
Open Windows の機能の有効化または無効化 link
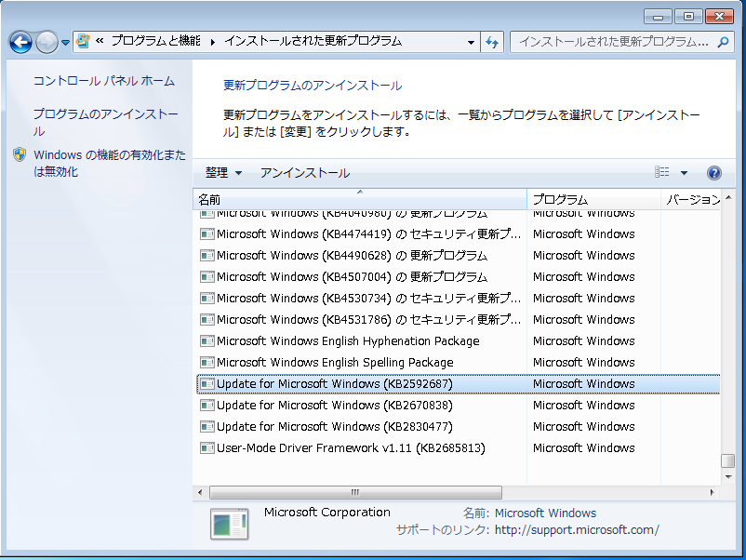pyautogui.click(x=110, y=163)
